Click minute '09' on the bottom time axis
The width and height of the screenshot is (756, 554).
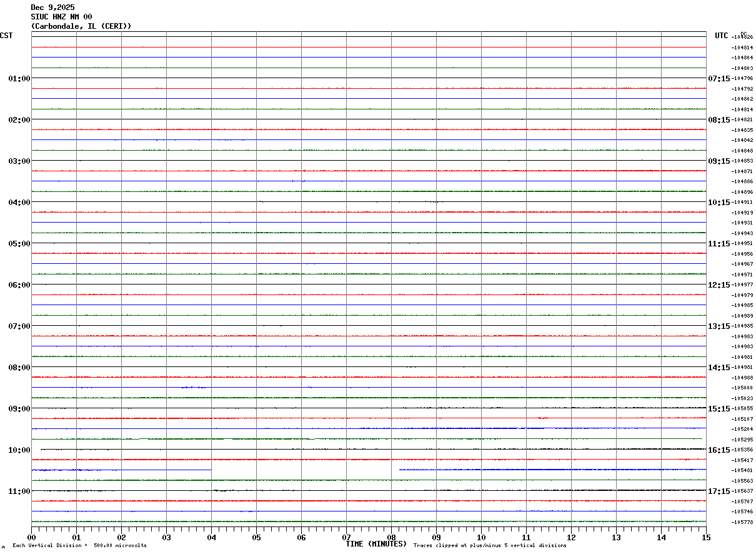click(436, 537)
